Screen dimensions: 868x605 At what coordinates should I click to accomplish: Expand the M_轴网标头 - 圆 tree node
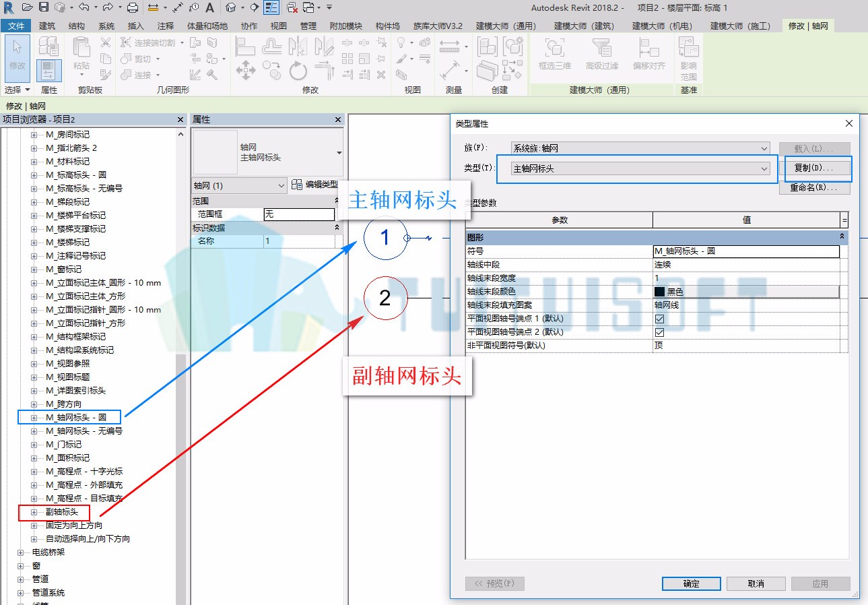[34, 418]
